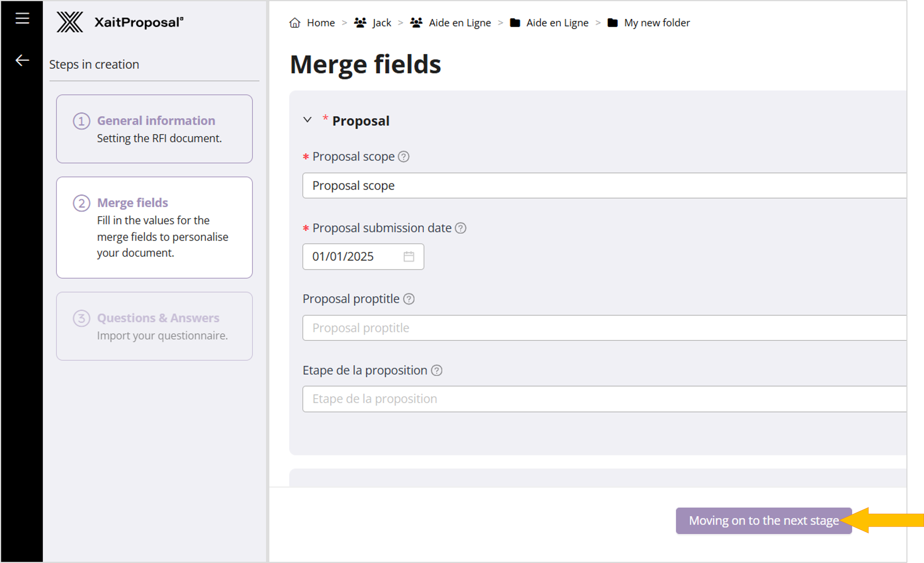Click help icon beside Proposal submission date

point(460,228)
